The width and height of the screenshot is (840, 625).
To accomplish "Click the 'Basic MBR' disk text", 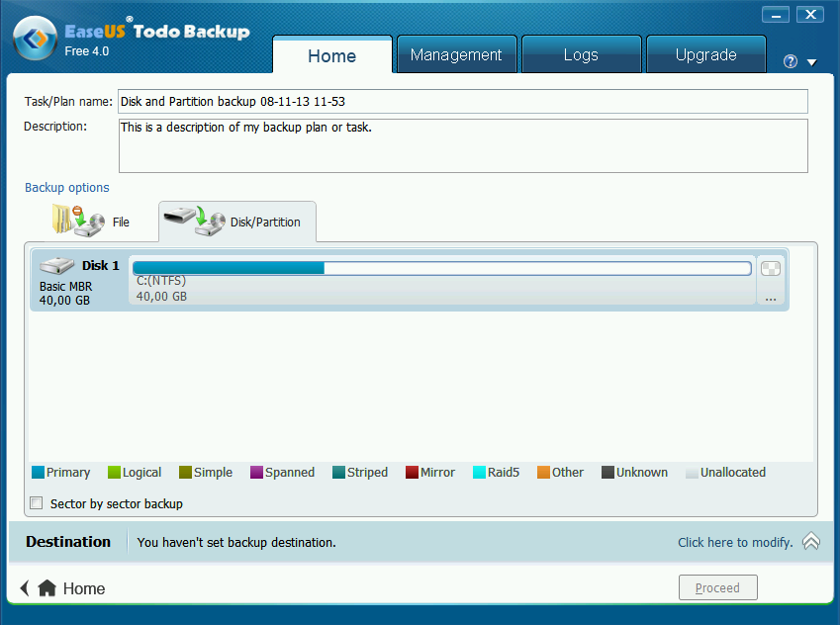I will click(x=66, y=287).
